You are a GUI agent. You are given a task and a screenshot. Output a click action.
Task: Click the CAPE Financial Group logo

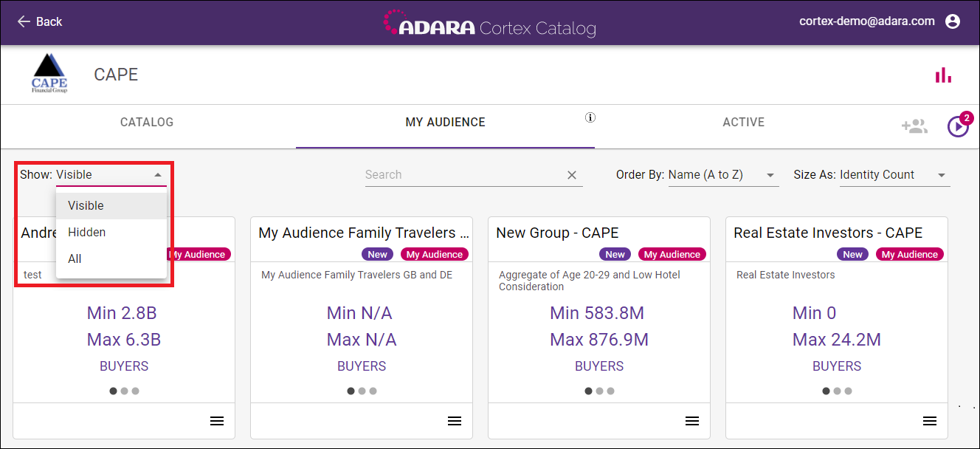49,73
